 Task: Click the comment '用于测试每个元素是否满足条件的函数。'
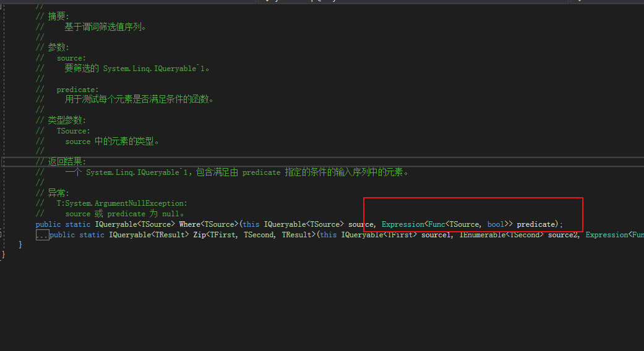tap(139, 99)
